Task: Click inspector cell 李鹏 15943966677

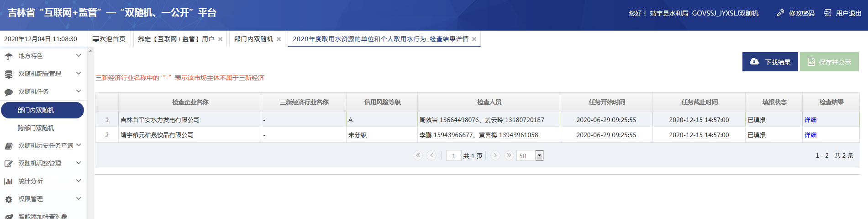Action: (x=489, y=135)
